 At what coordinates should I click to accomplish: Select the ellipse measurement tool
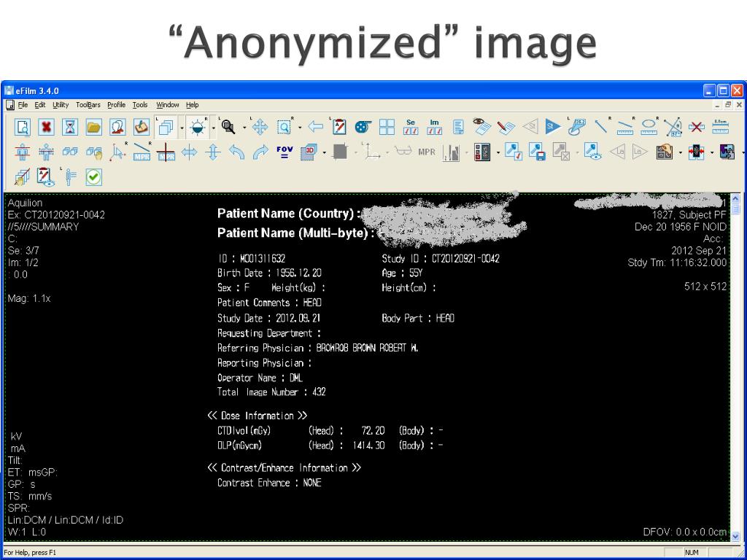tap(649, 127)
